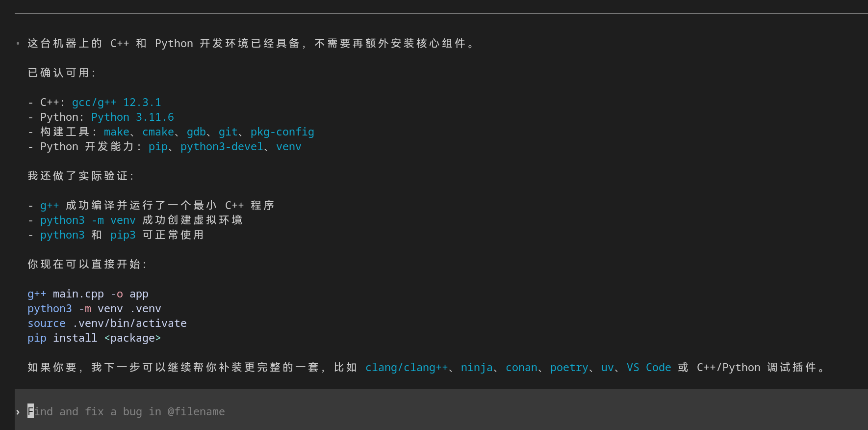Click the 'VS Code' suggestion text
Screen dimensions: 868x430
tap(649, 367)
